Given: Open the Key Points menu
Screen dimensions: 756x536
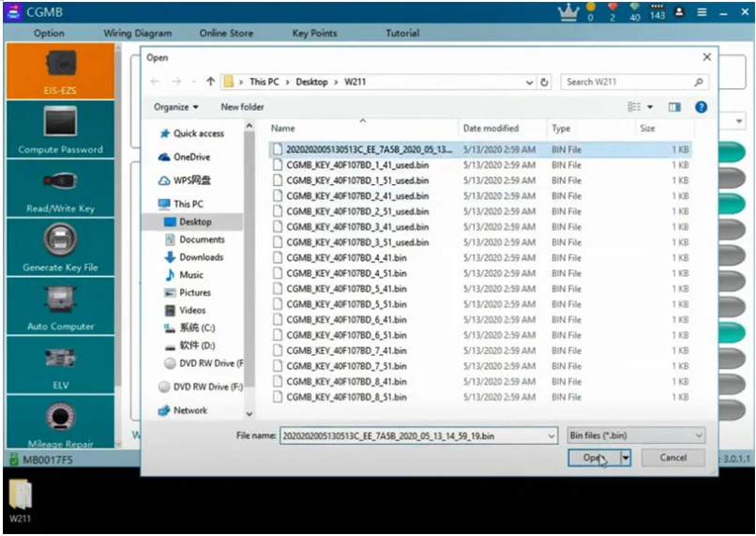Looking at the screenshot, I should pyautogui.click(x=314, y=33).
